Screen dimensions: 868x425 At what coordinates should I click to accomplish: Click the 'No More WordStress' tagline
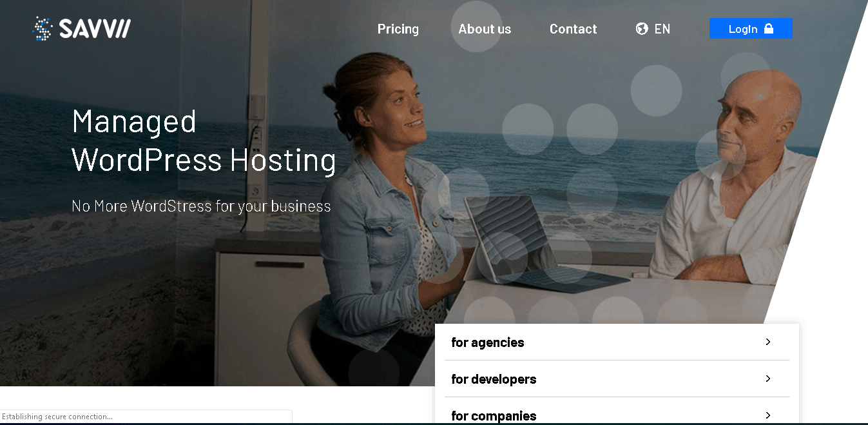pyautogui.click(x=201, y=206)
